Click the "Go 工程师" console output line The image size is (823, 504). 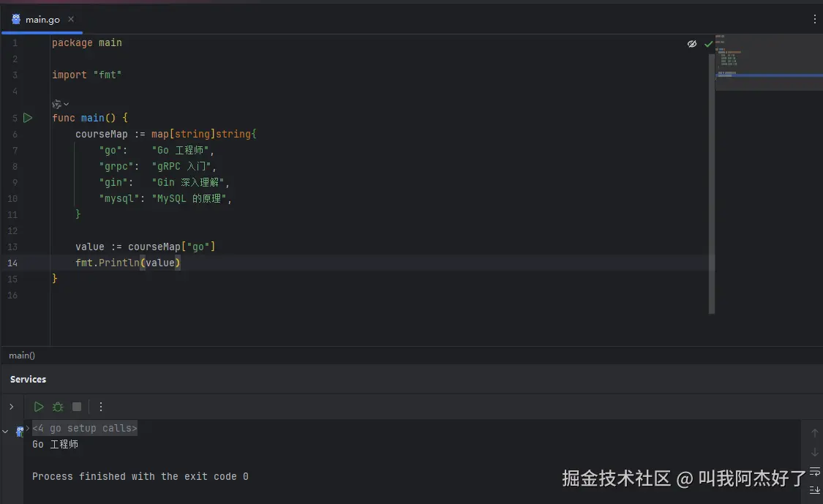click(55, 445)
